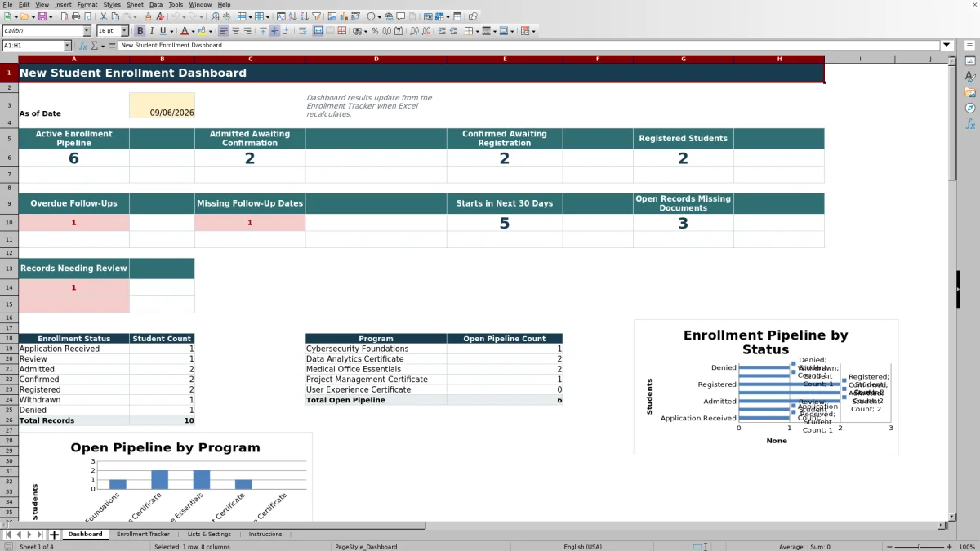The width and height of the screenshot is (980, 551).
Task: Click the Center Vertically alignment icon
Action: coord(274,31)
